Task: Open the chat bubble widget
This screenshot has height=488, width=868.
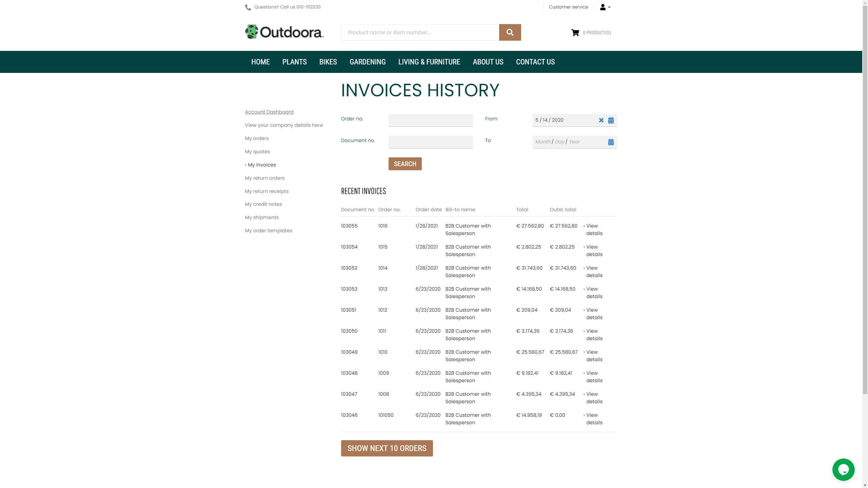Action: click(843, 469)
